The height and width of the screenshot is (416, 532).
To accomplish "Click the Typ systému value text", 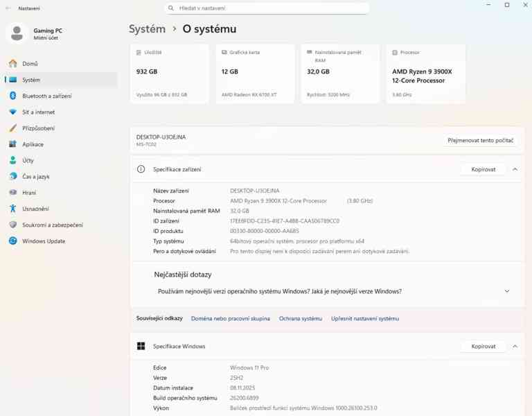I will pos(297,241).
